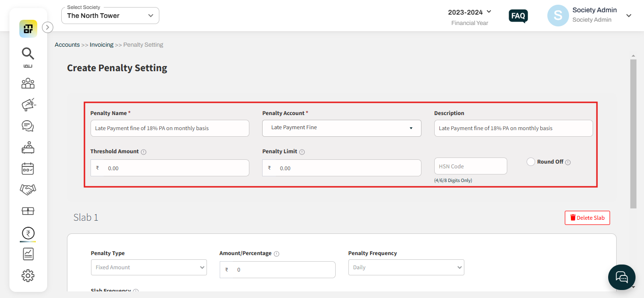The width and height of the screenshot is (644, 298).
Task: Open the settings gear icon
Action: click(x=27, y=275)
